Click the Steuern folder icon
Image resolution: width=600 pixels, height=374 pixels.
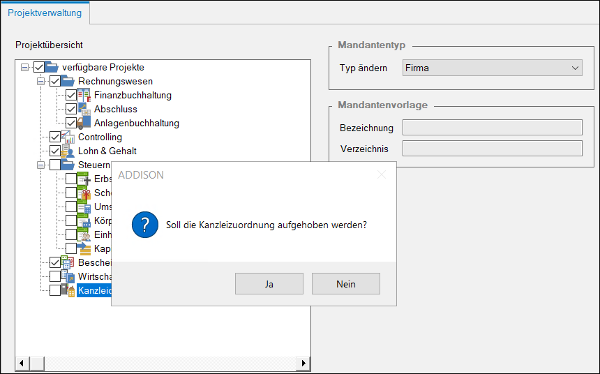tap(68, 165)
